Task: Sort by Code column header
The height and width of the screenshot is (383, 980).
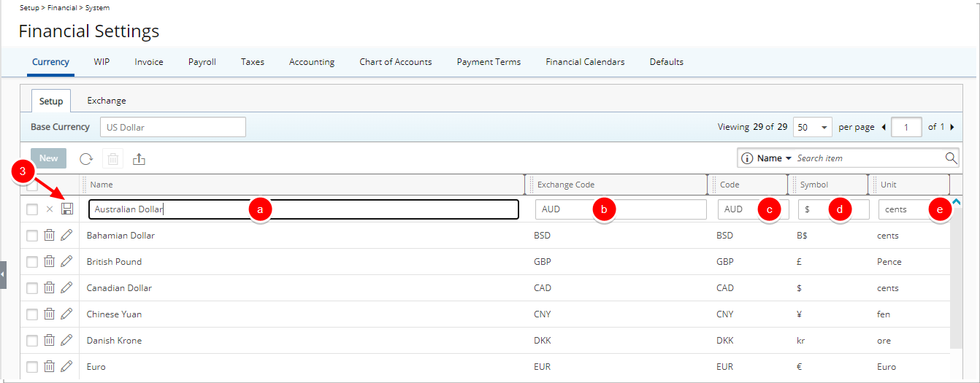Action: coord(730,185)
